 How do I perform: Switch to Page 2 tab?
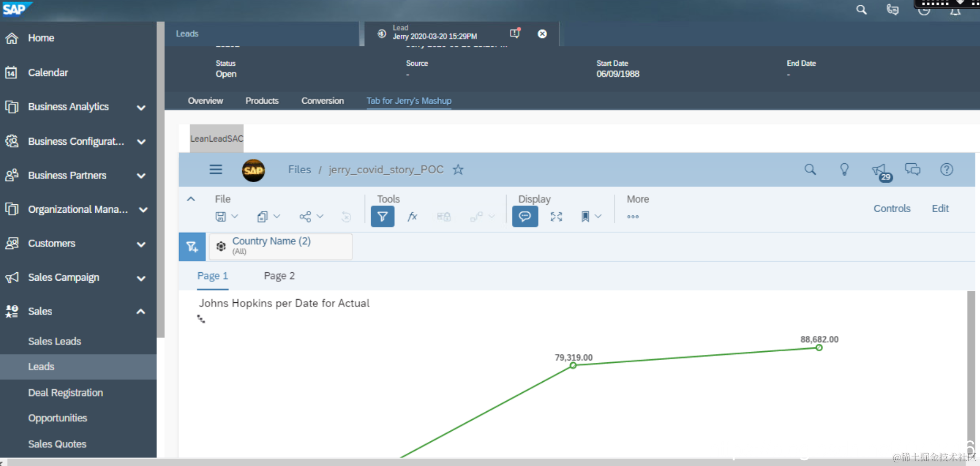tap(279, 276)
